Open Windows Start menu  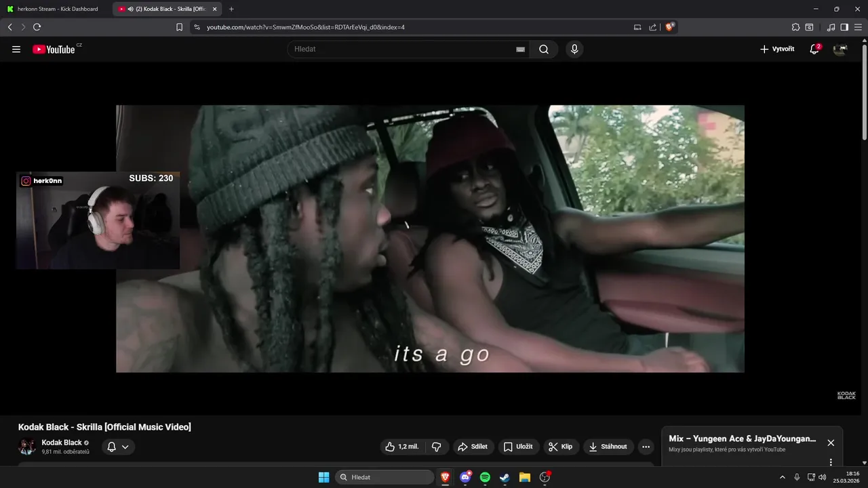(x=323, y=477)
